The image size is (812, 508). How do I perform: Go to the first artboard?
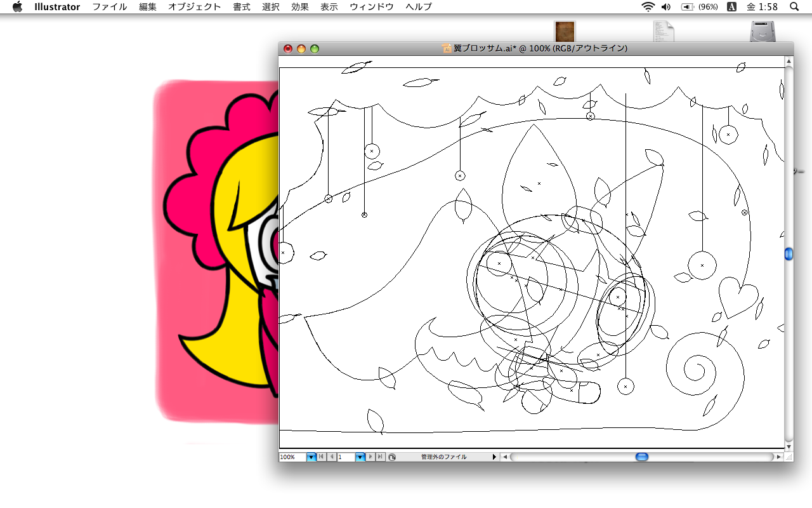(322, 457)
